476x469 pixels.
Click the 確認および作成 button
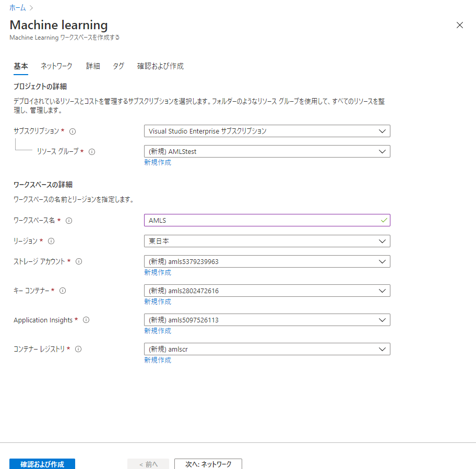[x=42, y=464]
